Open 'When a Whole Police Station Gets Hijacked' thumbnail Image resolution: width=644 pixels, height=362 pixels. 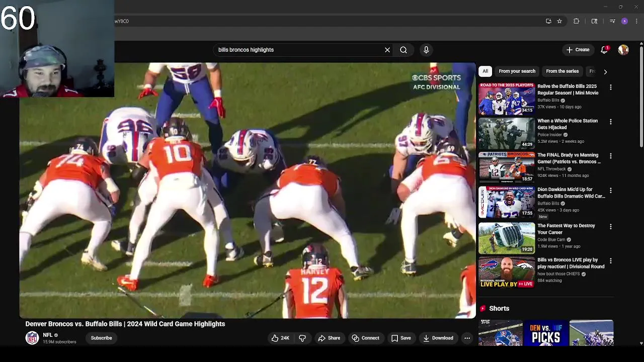507,134
